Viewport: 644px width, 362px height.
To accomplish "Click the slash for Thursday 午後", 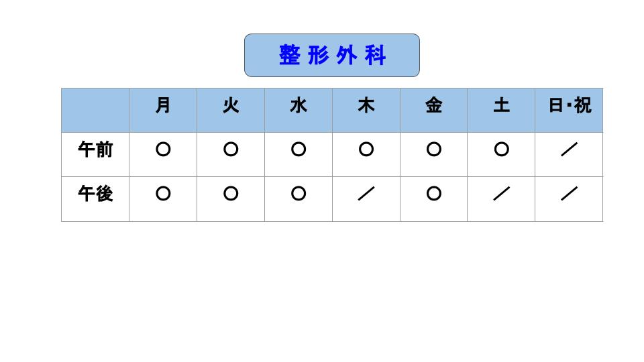I will pyautogui.click(x=366, y=193).
